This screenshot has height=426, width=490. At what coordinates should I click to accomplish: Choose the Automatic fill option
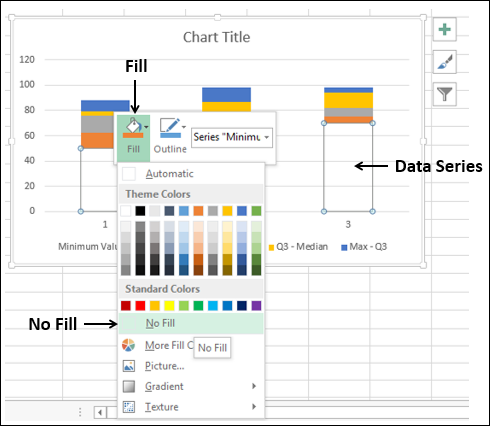[x=191, y=174]
